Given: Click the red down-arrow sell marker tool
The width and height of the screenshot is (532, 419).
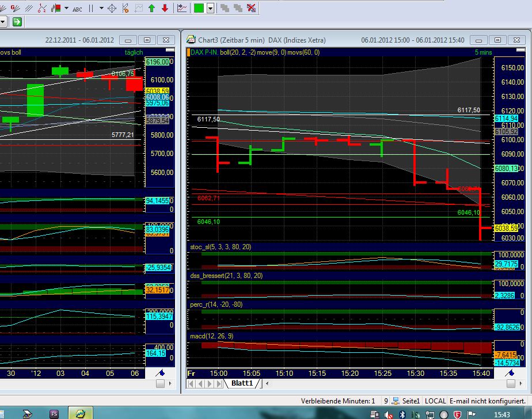Looking at the screenshot, I should point(164,9).
